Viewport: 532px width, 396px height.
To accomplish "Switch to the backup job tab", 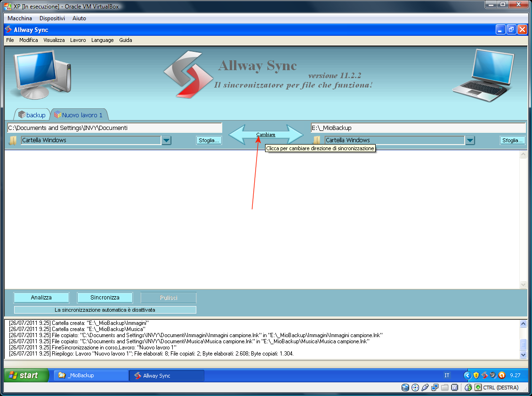I will (x=32, y=115).
